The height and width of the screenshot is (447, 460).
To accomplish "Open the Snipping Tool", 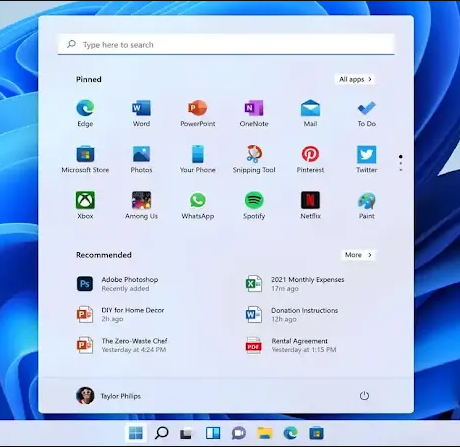I will coord(254,159).
